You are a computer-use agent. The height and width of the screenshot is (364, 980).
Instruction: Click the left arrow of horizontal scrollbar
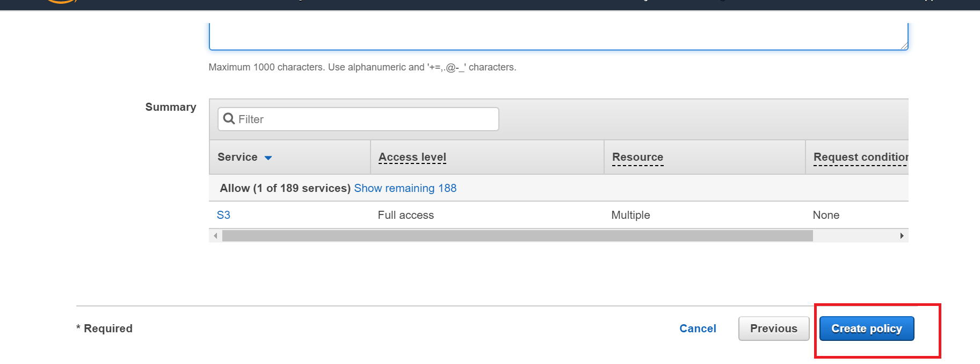215,235
